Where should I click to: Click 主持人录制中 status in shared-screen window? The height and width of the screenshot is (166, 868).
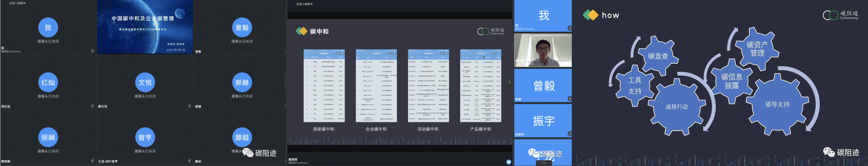tap(305, 4)
